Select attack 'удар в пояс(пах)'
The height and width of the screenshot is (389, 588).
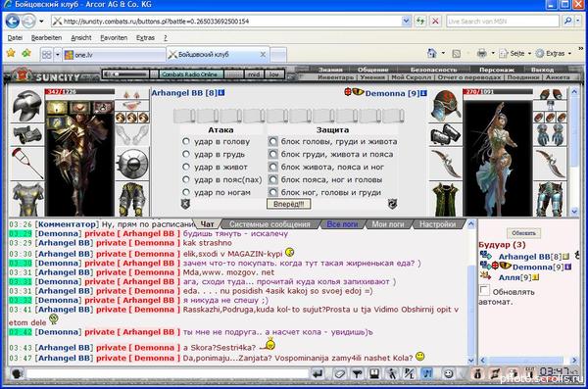click(x=186, y=179)
